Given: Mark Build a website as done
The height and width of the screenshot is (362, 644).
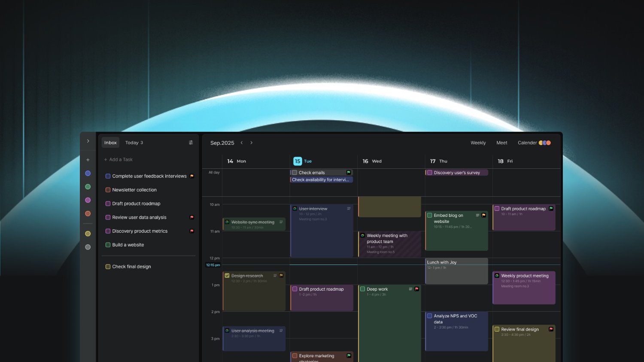Looking at the screenshot, I should (x=108, y=245).
